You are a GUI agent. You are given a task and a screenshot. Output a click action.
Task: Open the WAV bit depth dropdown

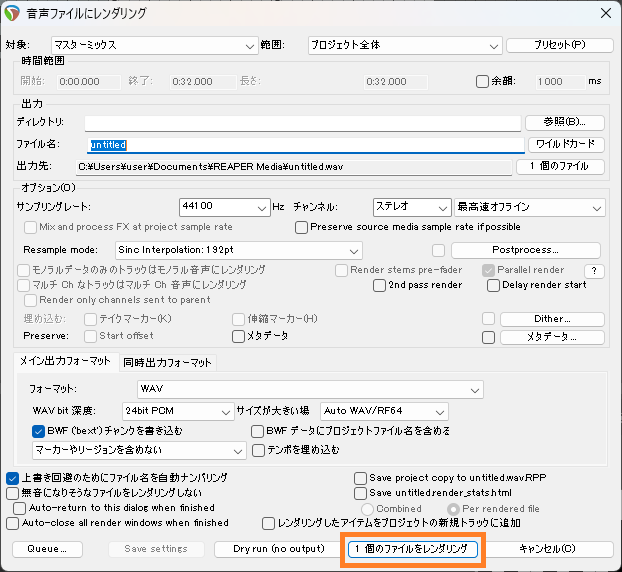[x=177, y=411]
